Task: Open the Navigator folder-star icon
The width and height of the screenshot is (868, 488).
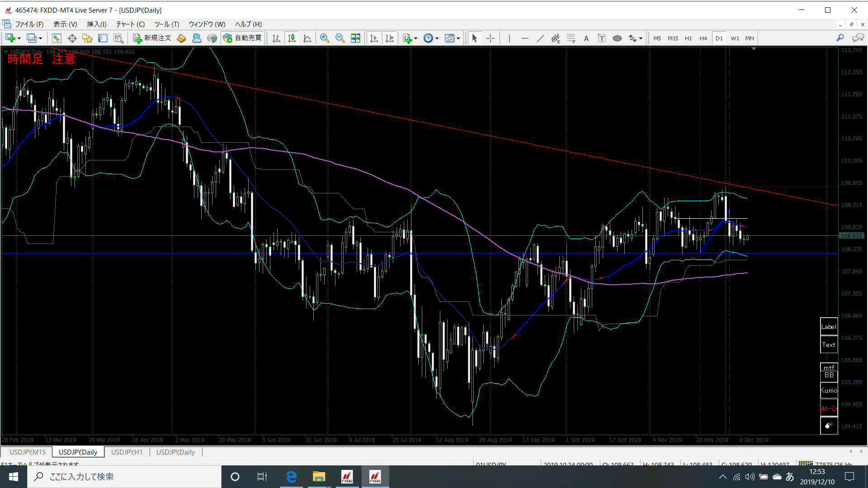Action: [87, 38]
